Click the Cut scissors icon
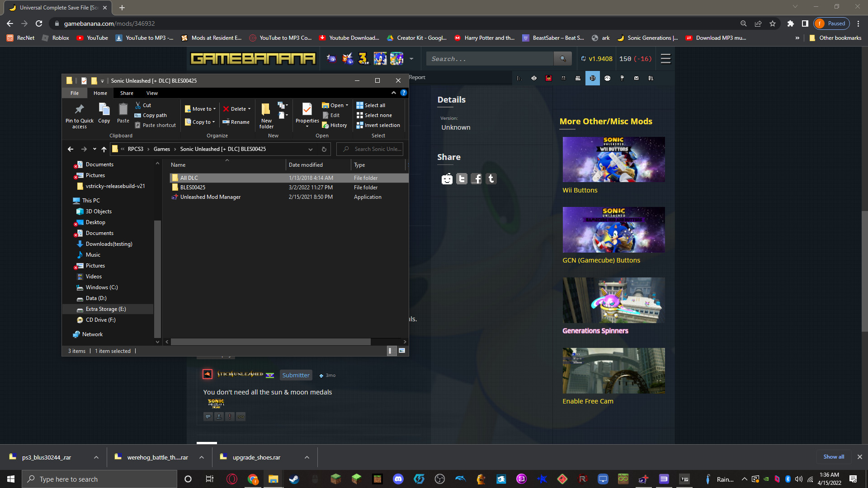Viewport: 868px width, 488px height. click(138, 105)
